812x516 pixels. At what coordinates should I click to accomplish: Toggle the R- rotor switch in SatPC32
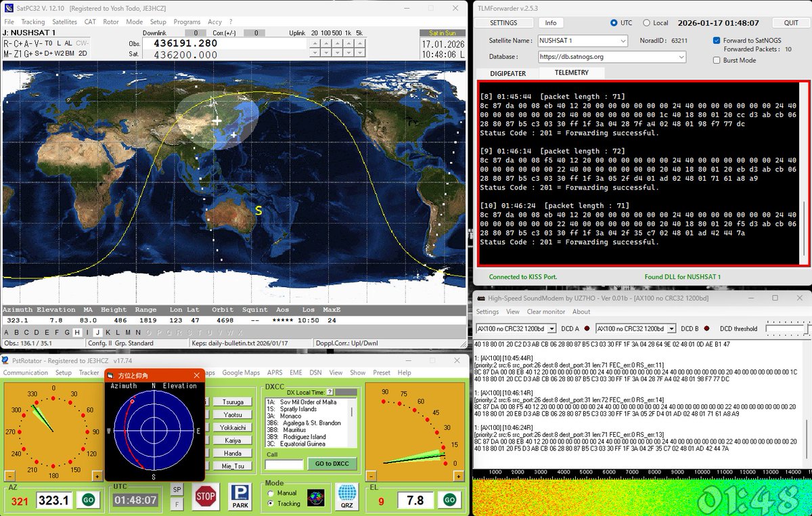[7, 43]
